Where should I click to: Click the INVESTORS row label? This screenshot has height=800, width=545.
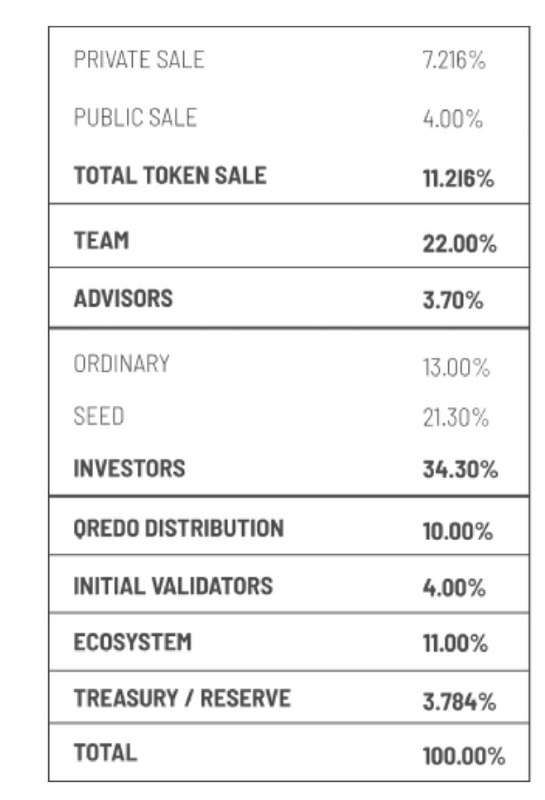pos(129,468)
